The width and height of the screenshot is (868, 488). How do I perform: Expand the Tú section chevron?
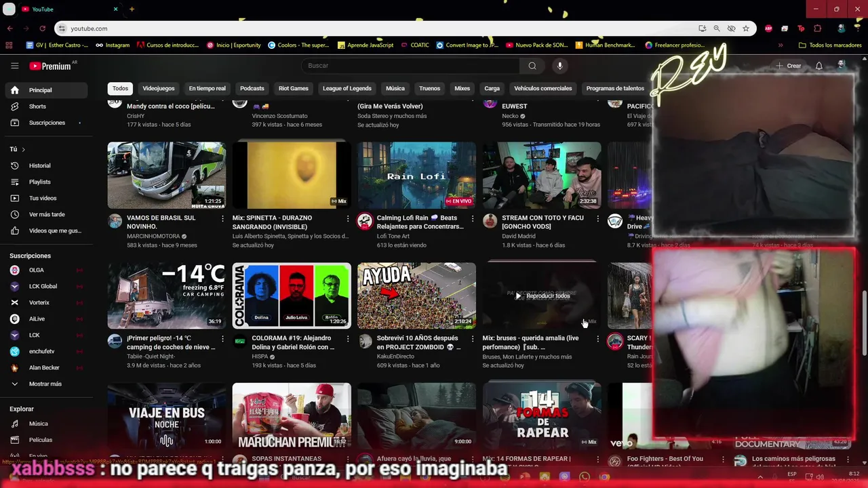pos(23,149)
